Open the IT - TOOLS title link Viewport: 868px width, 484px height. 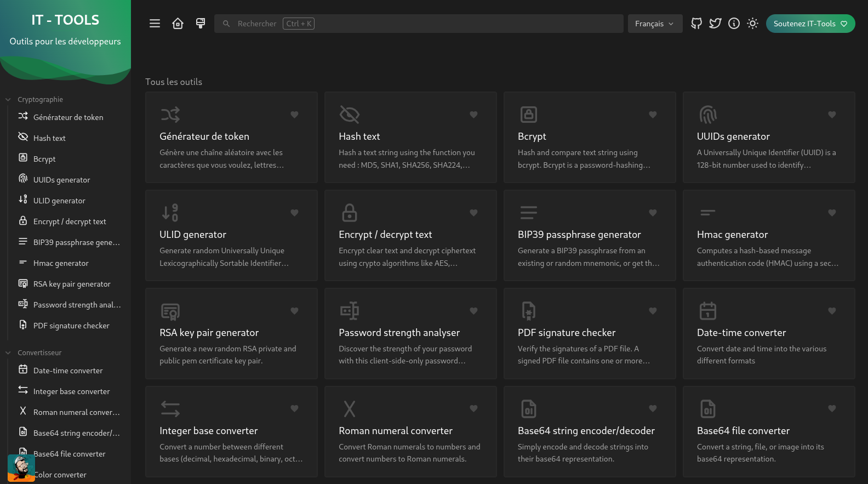(65, 20)
